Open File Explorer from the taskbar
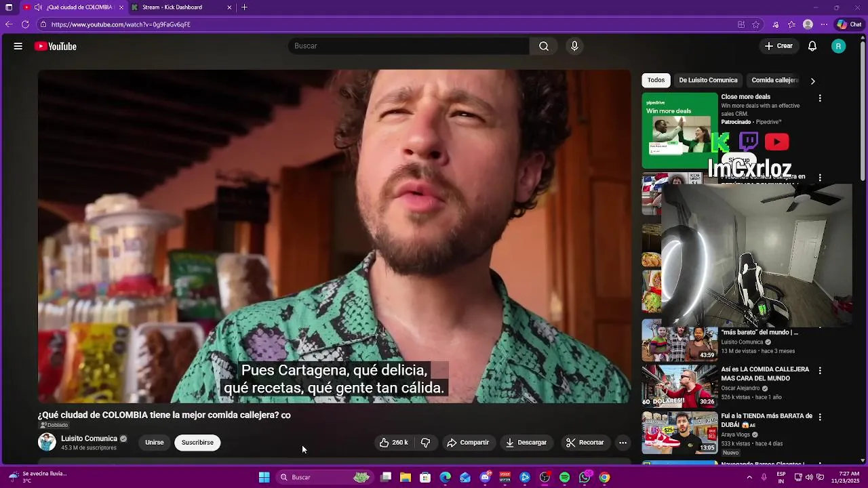The image size is (868, 488). coord(406,477)
